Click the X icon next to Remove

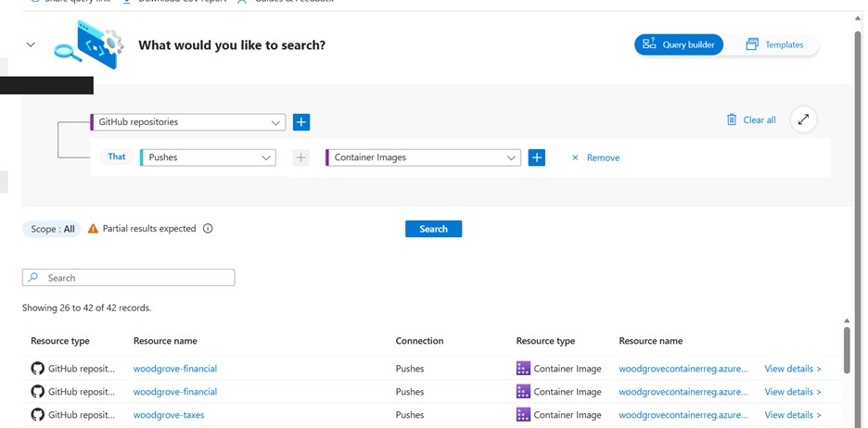575,157
